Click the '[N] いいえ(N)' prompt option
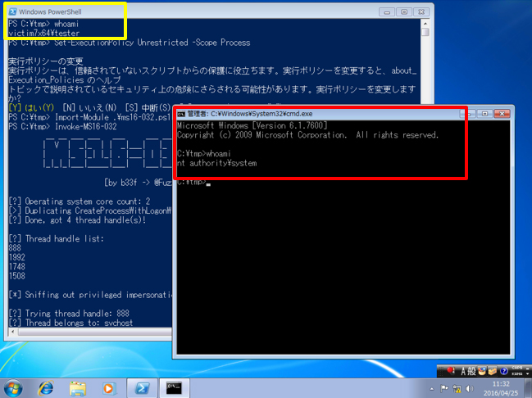The height and width of the screenshot is (398, 532). 89,108
